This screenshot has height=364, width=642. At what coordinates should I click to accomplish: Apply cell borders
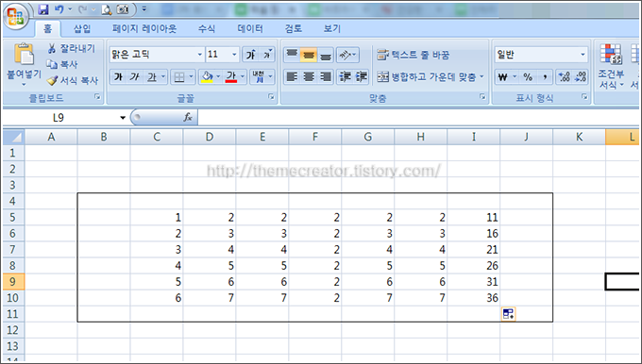[x=179, y=77]
